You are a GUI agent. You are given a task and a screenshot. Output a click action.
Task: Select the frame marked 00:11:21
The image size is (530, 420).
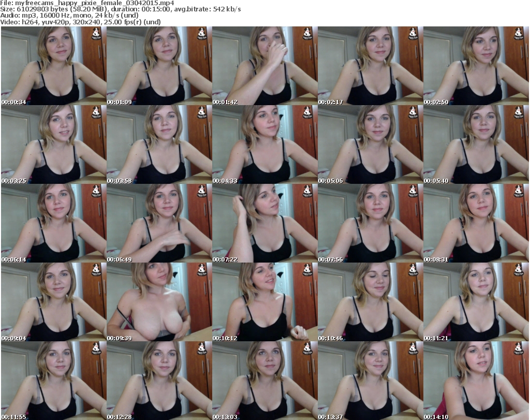coord(476,302)
